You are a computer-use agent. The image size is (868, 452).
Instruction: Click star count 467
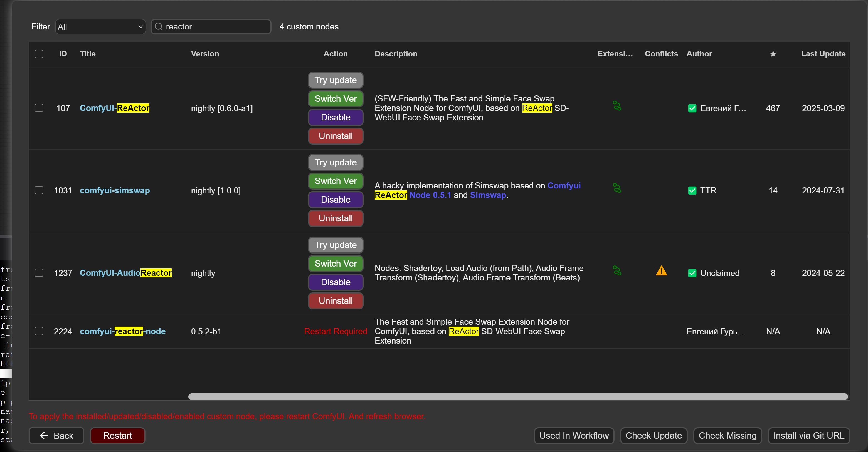[773, 108]
